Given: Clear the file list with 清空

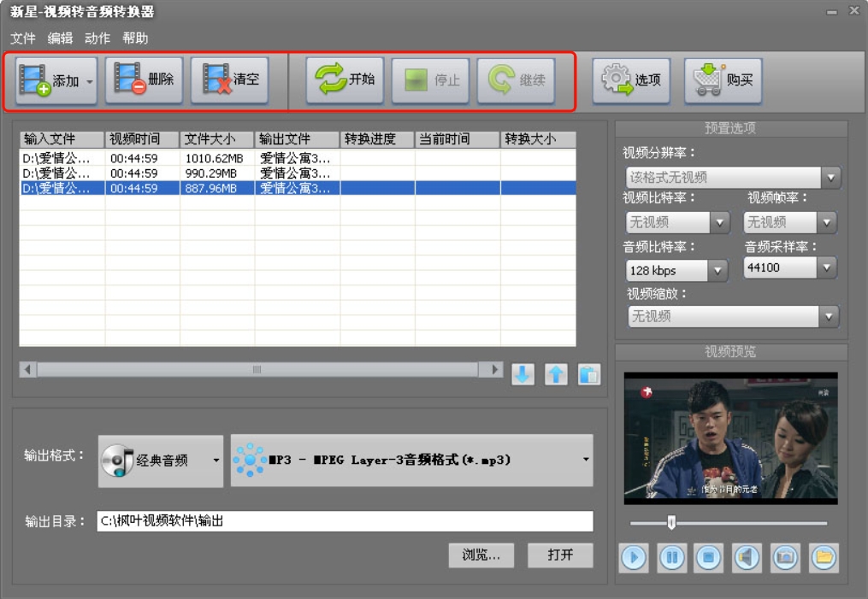Looking at the screenshot, I should coord(229,80).
